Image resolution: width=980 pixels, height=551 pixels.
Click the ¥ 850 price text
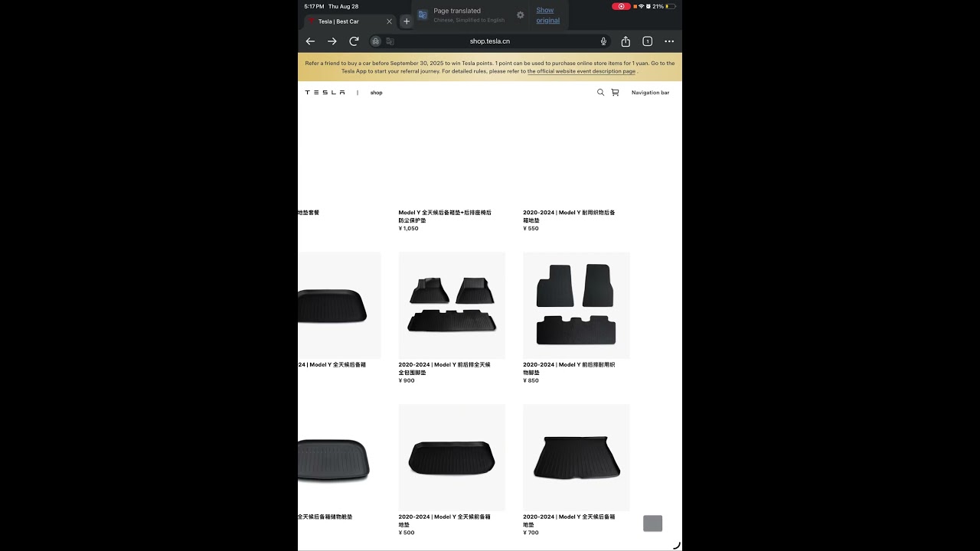click(531, 380)
